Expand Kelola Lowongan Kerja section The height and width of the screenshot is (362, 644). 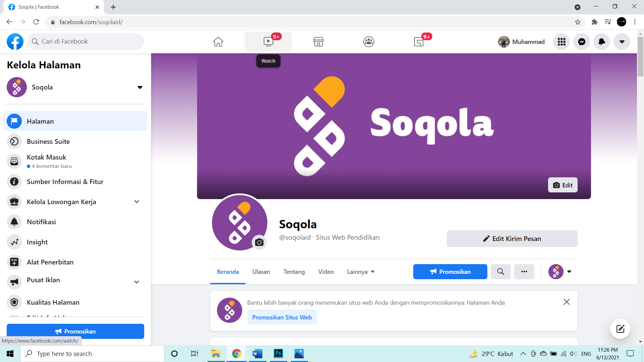coord(137,201)
